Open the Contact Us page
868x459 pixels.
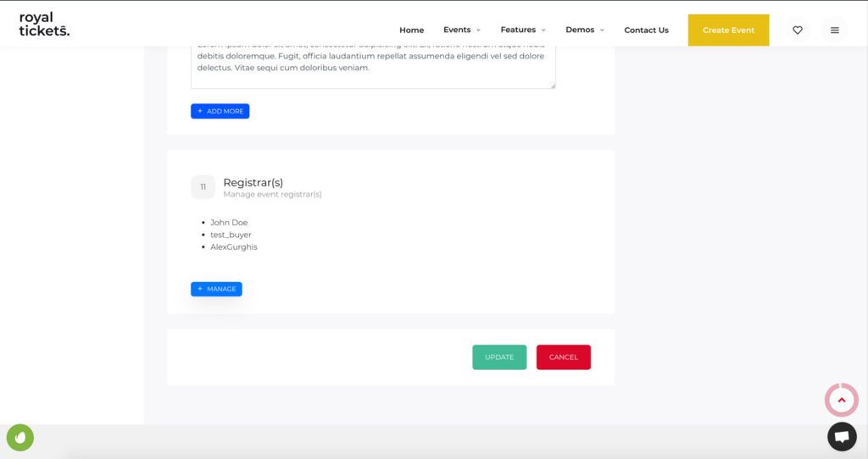646,30
